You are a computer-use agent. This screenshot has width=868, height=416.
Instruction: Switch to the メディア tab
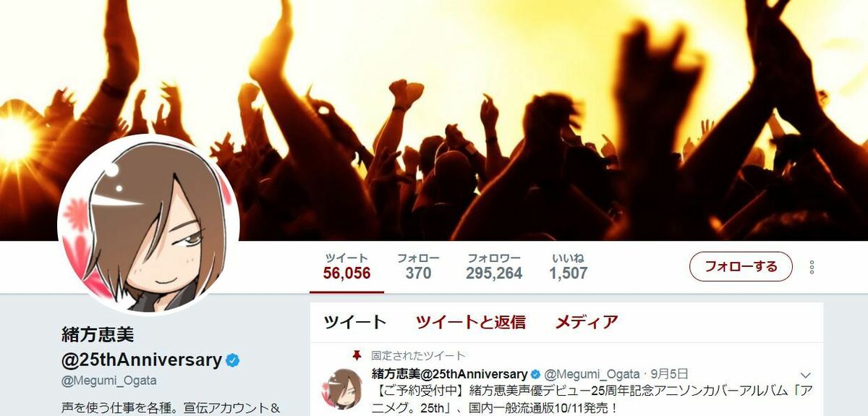click(587, 322)
